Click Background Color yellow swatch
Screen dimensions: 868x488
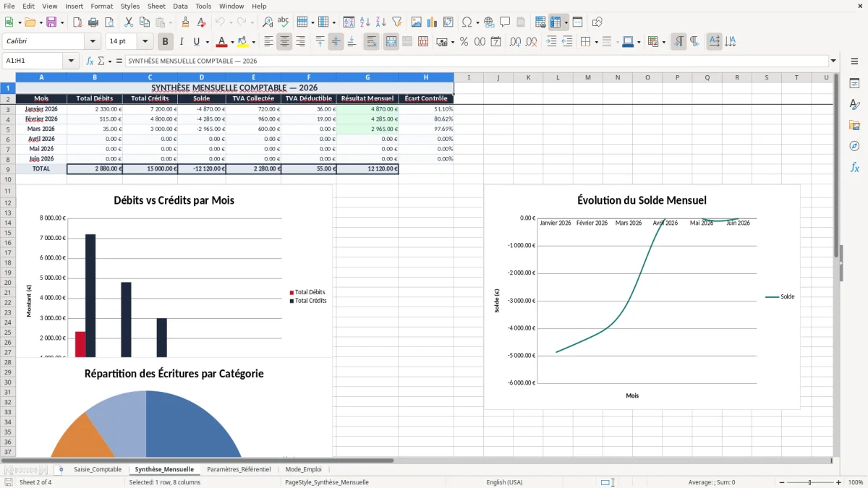tap(242, 42)
